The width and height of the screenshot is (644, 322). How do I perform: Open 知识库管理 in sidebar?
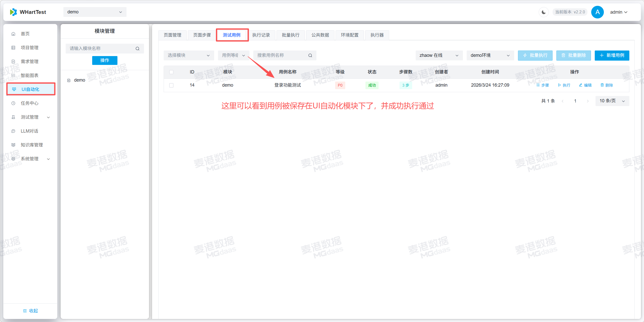click(x=32, y=145)
